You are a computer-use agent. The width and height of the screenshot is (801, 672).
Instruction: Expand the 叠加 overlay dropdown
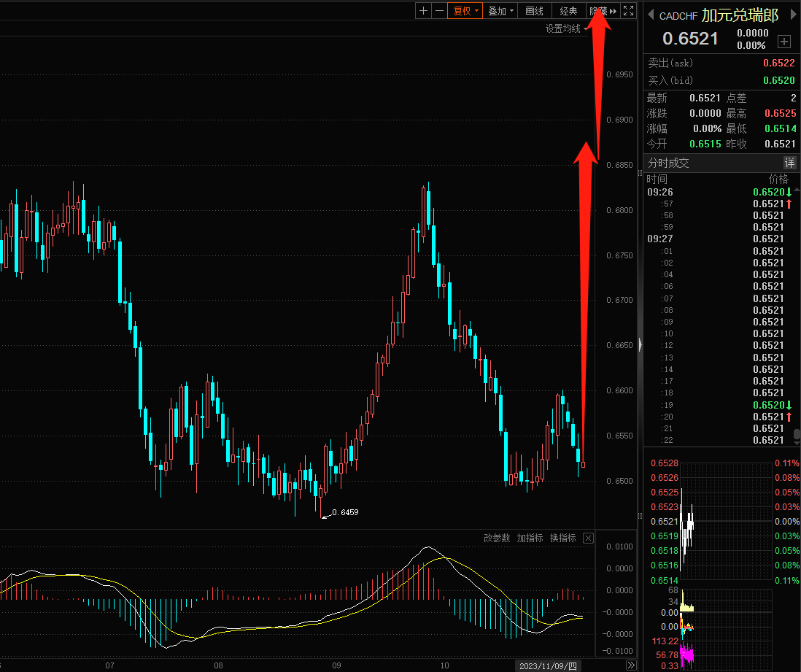tap(500, 11)
